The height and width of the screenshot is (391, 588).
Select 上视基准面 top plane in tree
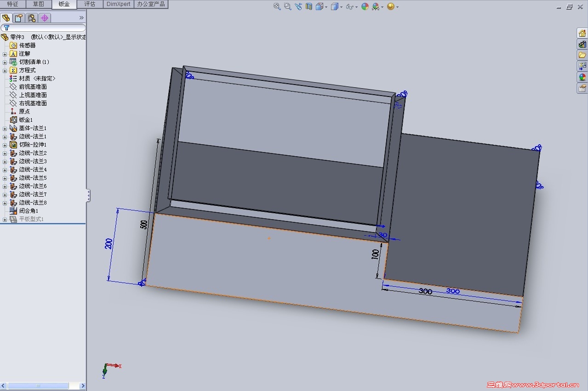33,95
